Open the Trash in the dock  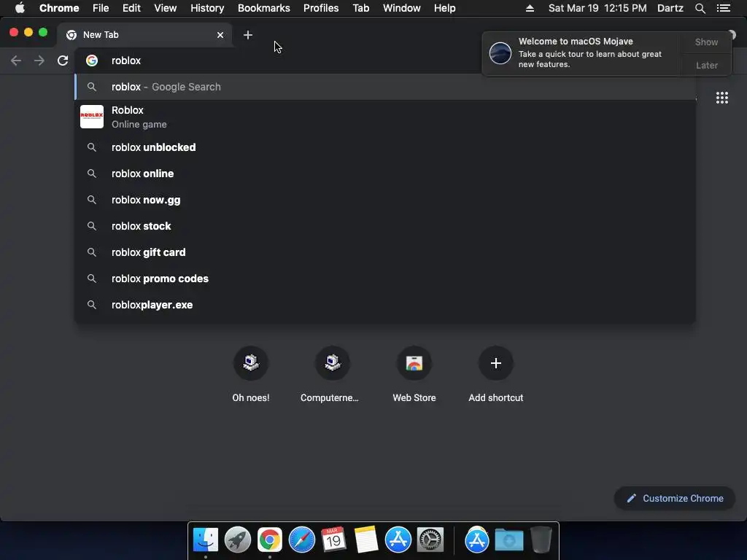coord(541,540)
